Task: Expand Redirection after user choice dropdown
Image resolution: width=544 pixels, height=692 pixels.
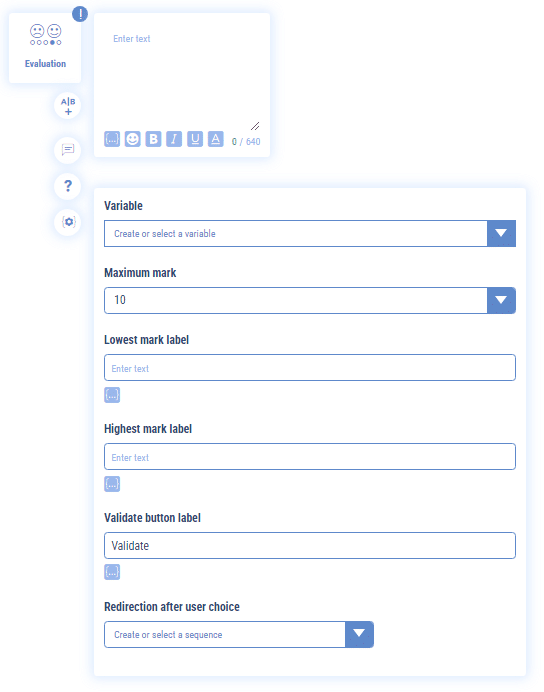Action: (x=359, y=634)
